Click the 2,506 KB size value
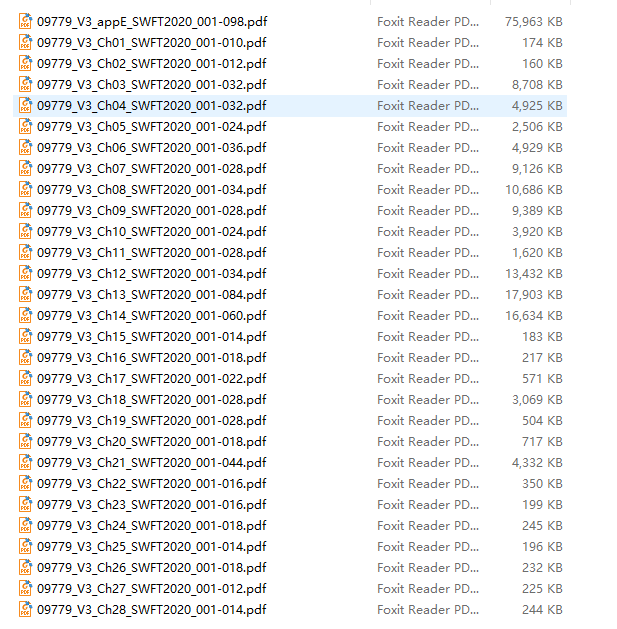617x629 pixels. tap(537, 127)
